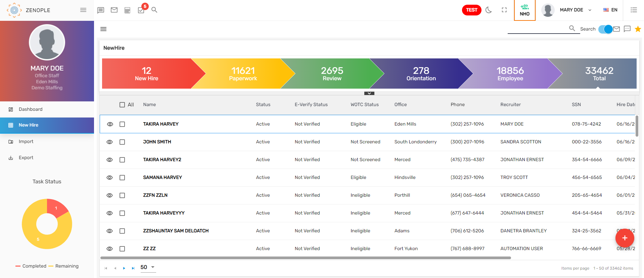
Task: Check the box for SAMANA HARVEY row
Action: coord(122,178)
